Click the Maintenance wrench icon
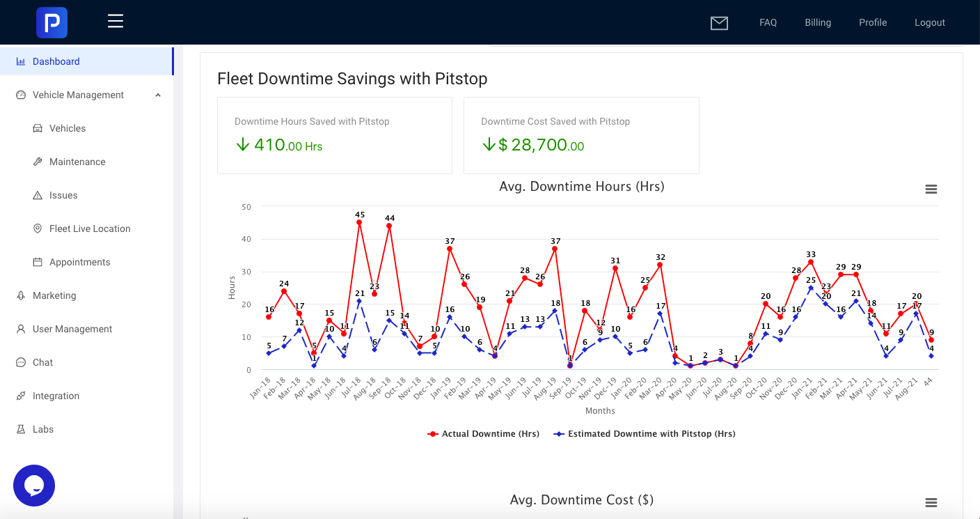The height and width of the screenshot is (519, 980). pos(38,162)
